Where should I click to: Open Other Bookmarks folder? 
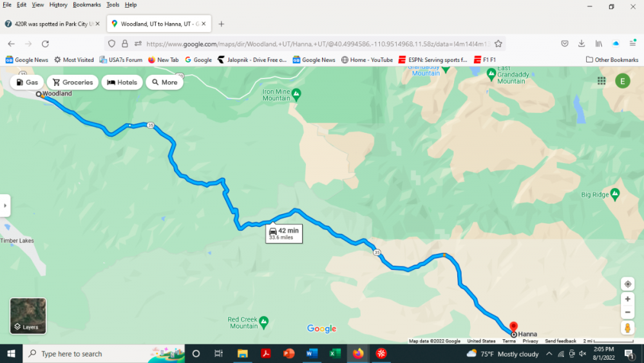click(x=612, y=59)
